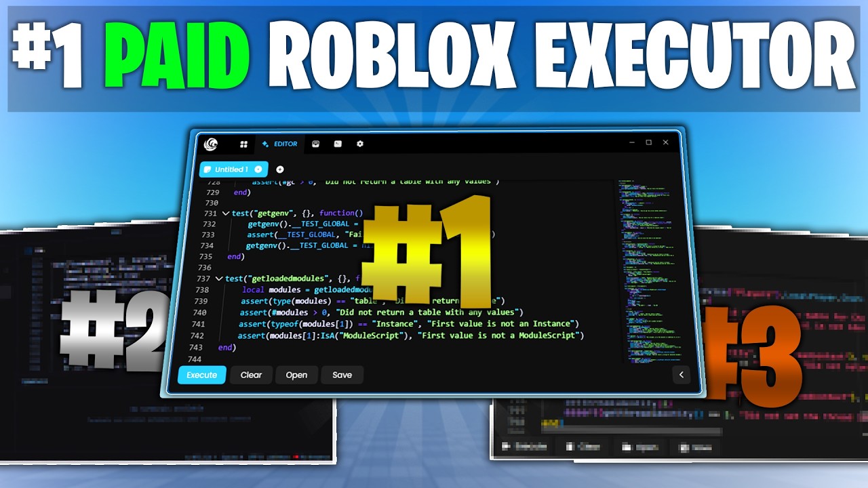Open the dashboard grid icon
The height and width of the screenshot is (488, 868).
click(x=243, y=144)
